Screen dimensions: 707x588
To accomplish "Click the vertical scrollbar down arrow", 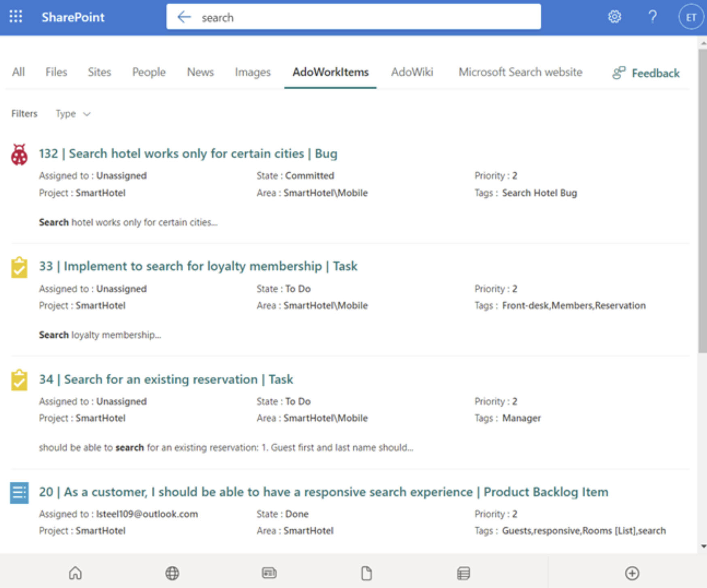I will [703, 546].
